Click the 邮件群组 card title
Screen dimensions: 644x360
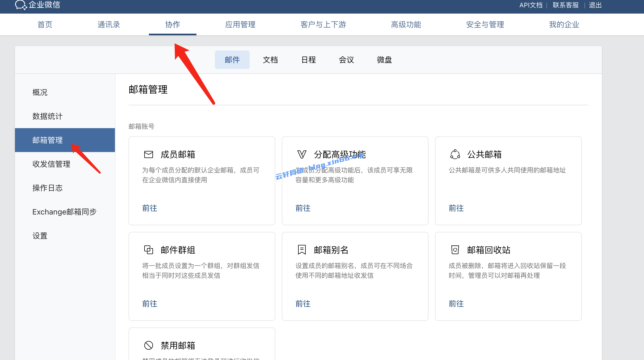[x=178, y=250]
